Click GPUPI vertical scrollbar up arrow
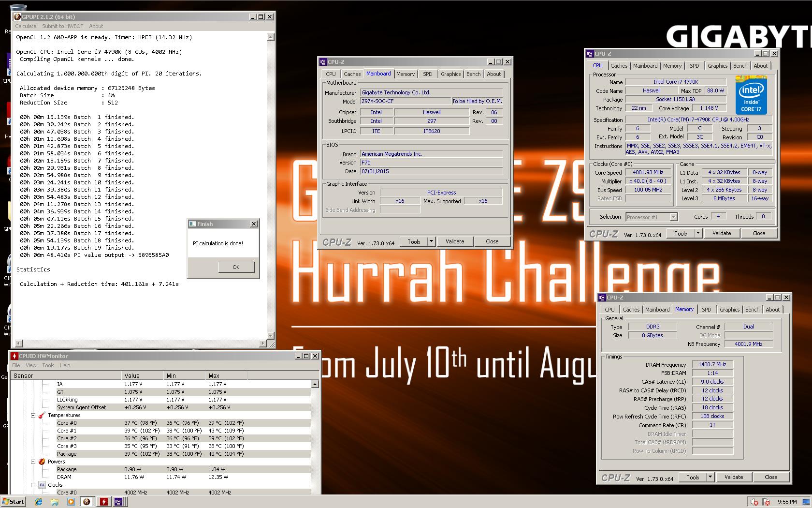Image resolution: width=812 pixels, height=508 pixels. point(271,37)
